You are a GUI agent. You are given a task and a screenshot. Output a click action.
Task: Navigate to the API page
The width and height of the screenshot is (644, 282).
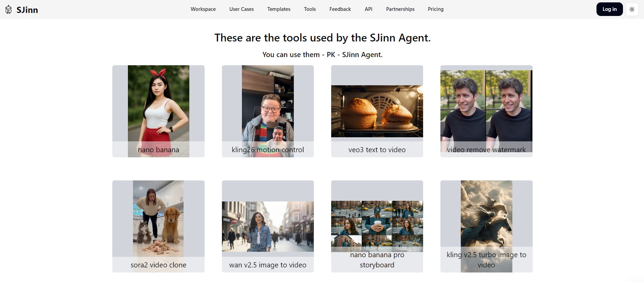[368, 9]
